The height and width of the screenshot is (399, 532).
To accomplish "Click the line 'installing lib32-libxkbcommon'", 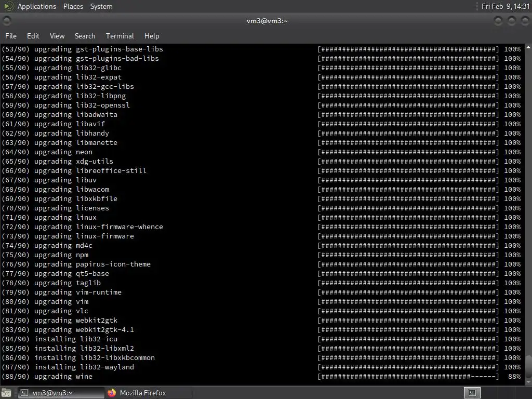I will coord(95,357).
